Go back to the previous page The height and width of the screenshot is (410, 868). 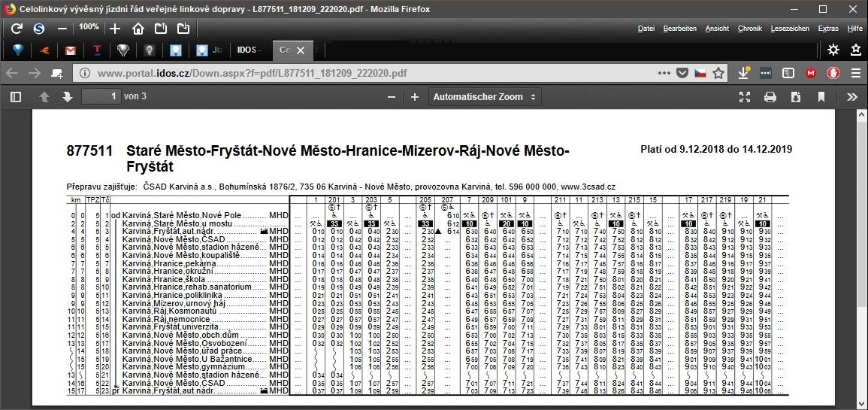point(12,73)
